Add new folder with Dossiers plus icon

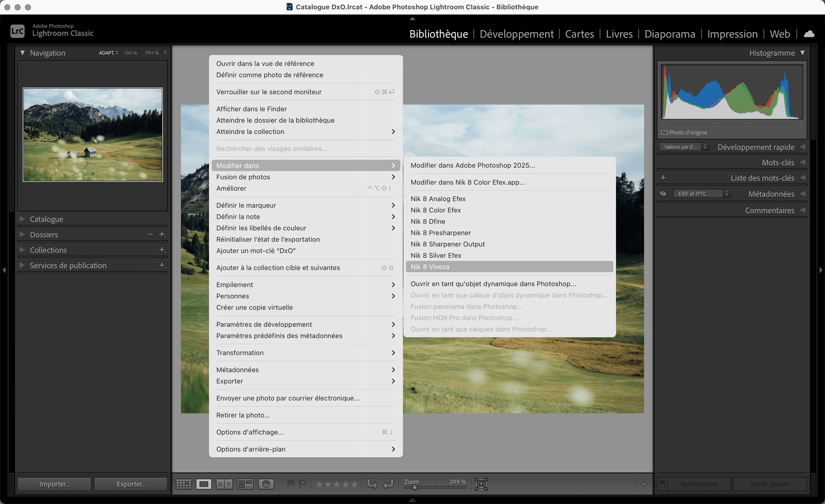click(x=162, y=234)
